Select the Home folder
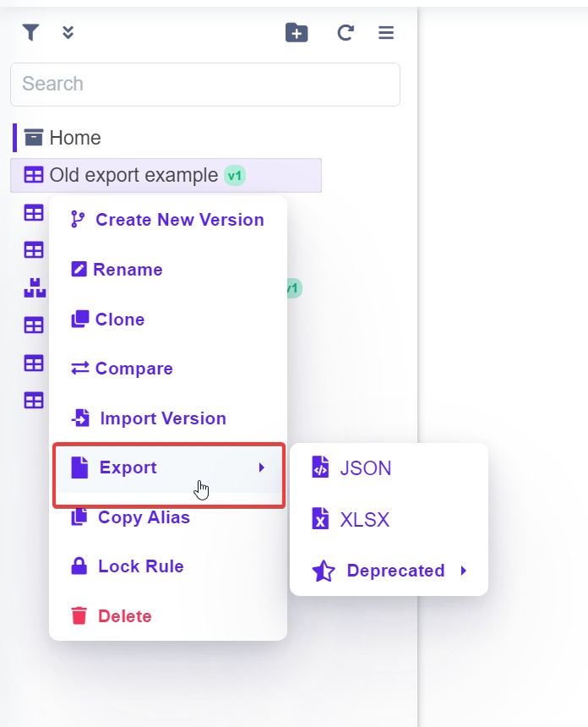 pos(74,138)
